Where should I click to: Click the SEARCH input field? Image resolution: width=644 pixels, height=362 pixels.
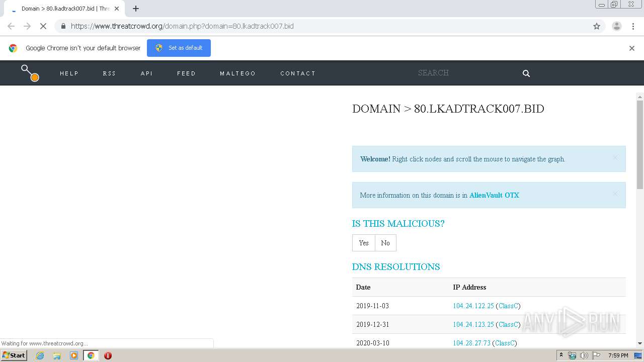click(465, 73)
